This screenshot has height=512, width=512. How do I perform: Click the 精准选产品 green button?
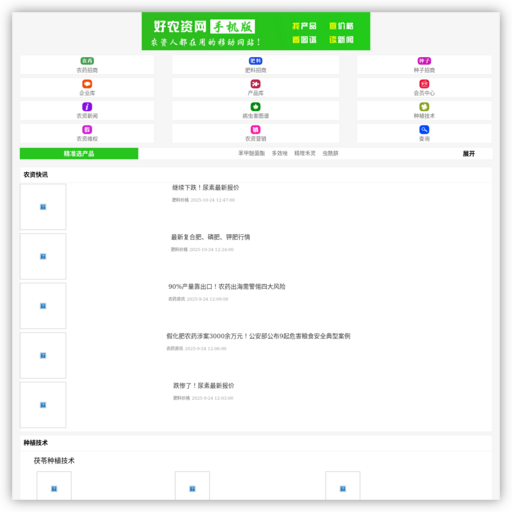(x=79, y=154)
